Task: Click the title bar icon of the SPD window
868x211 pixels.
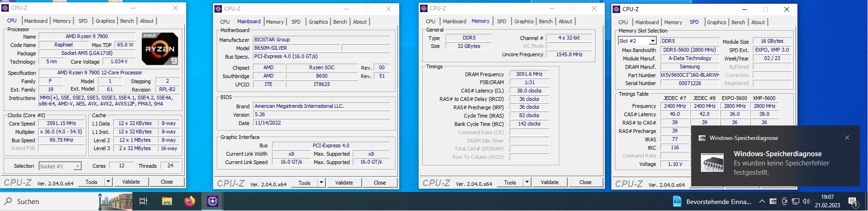Action: tap(616, 9)
